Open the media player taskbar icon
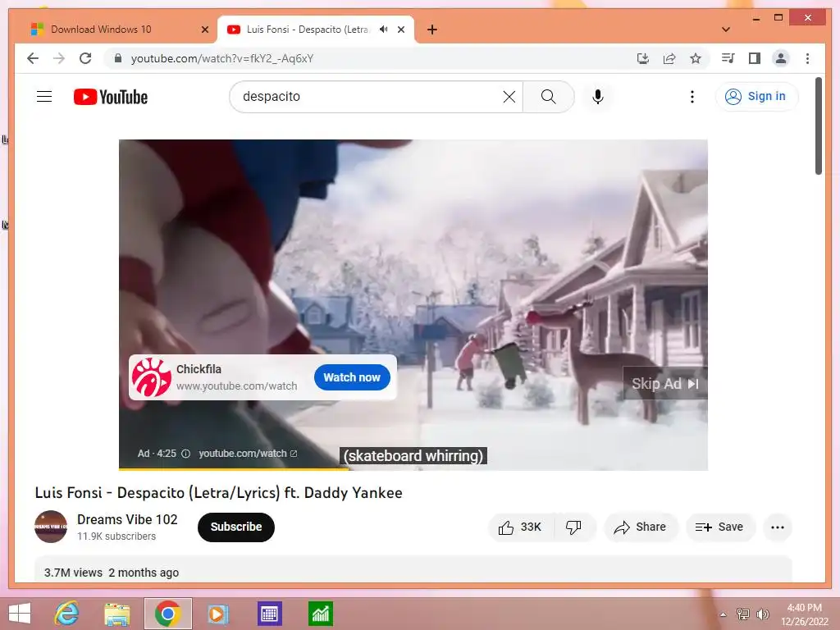The width and height of the screenshot is (840, 630). coord(217,614)
